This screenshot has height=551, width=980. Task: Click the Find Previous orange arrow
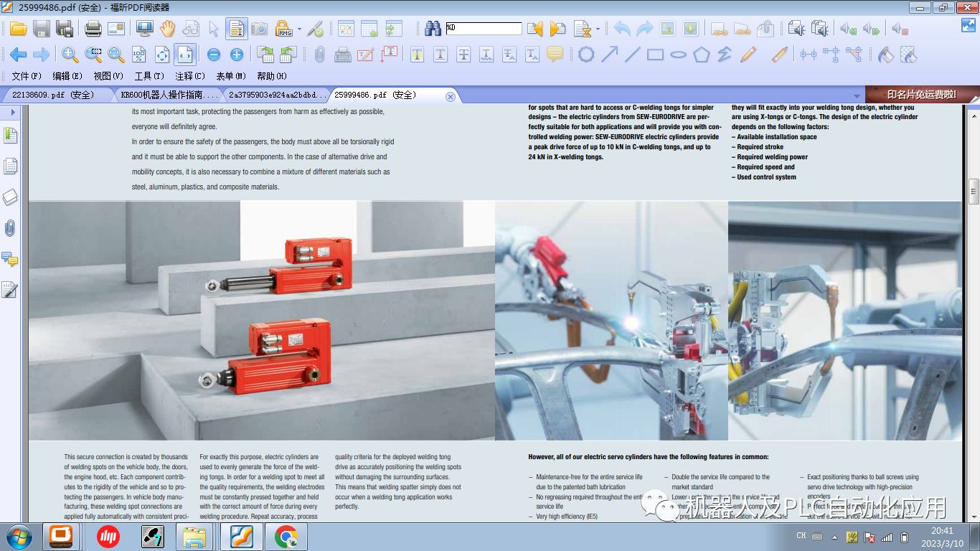pos(535,29)
